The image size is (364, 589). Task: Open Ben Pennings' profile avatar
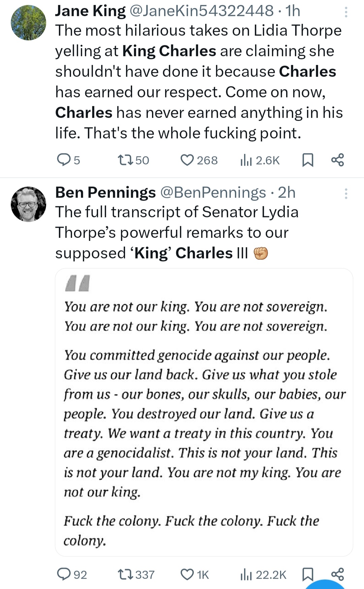29,204
